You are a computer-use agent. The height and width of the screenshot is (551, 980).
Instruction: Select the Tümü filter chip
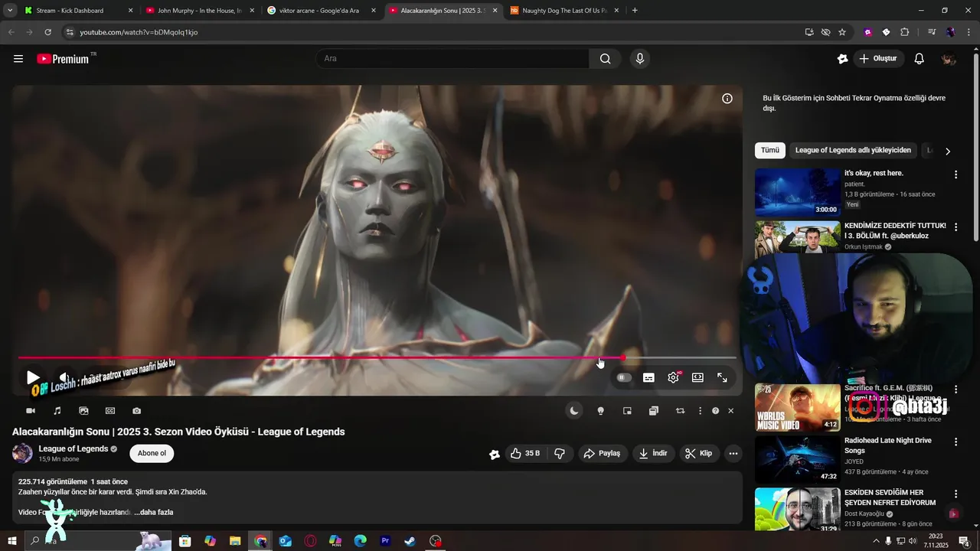coord(770,151)
